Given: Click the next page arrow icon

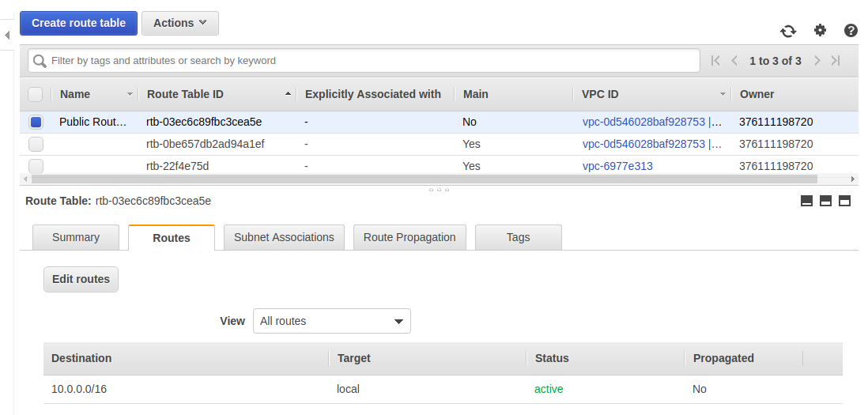Looking at the screenshot, I should tap(817, 61).
